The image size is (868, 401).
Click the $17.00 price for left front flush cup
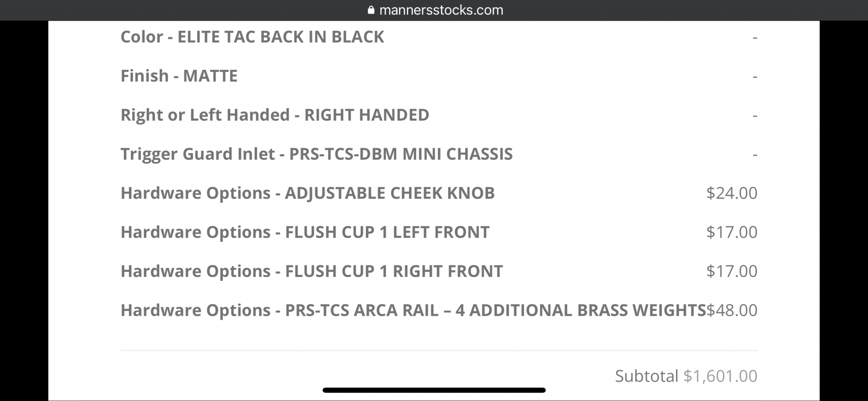(732, 232)
